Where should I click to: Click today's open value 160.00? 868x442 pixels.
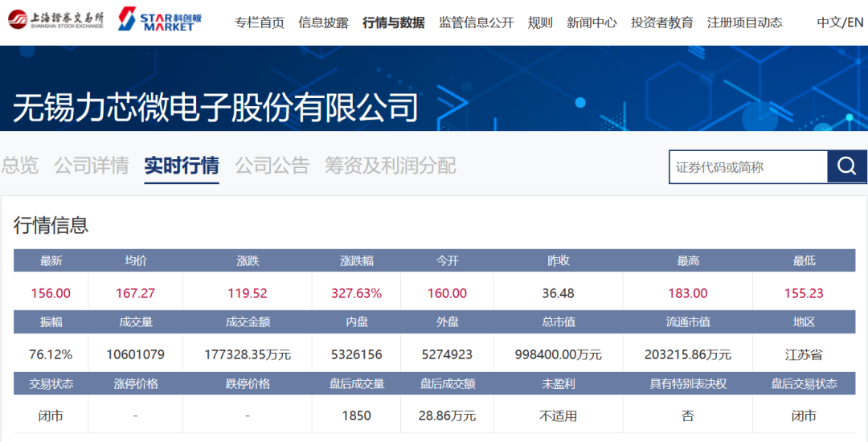tap(448, 293)
